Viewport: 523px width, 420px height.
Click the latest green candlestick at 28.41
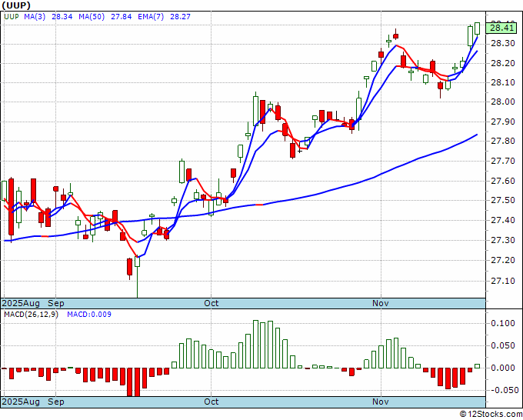click(x=478, y=28)
